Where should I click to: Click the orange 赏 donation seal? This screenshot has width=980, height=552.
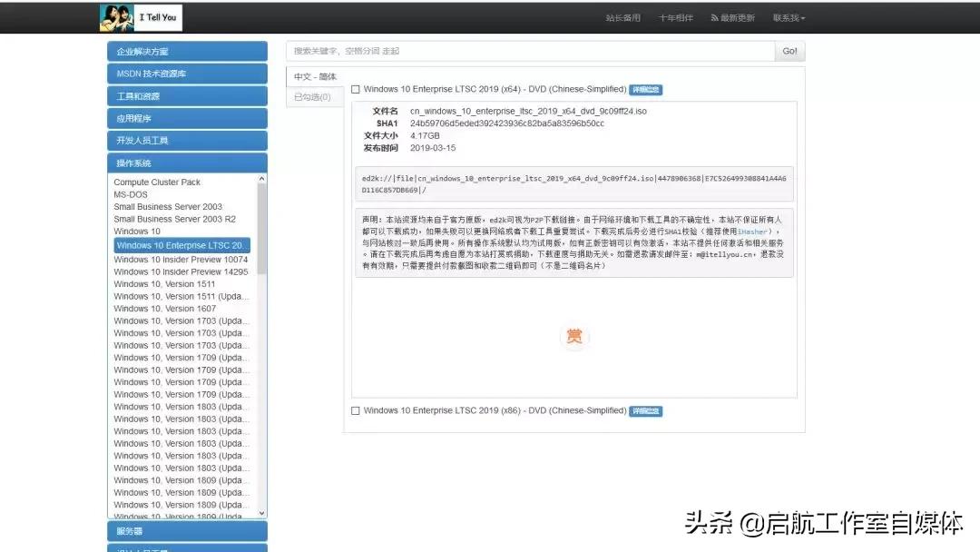coord(574,336)
